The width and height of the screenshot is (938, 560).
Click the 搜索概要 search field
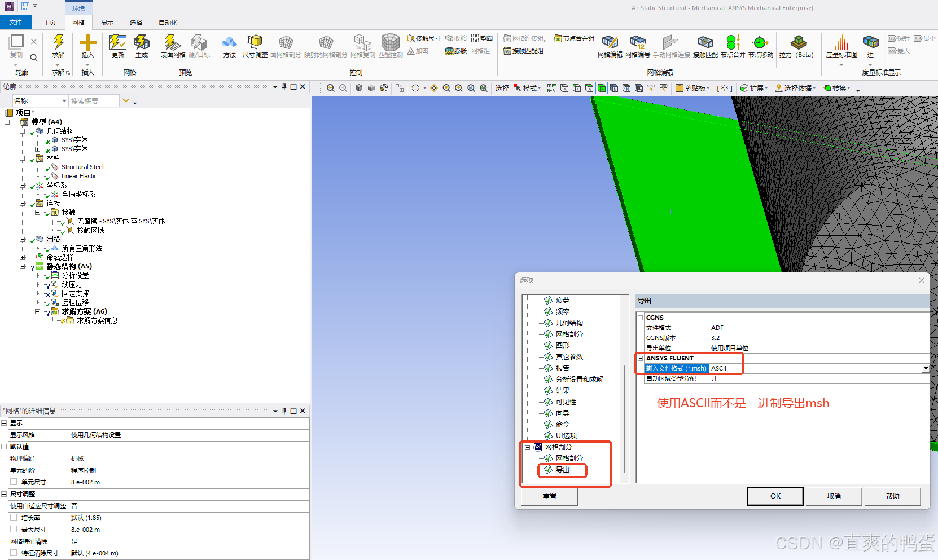(x=93, y=100)
